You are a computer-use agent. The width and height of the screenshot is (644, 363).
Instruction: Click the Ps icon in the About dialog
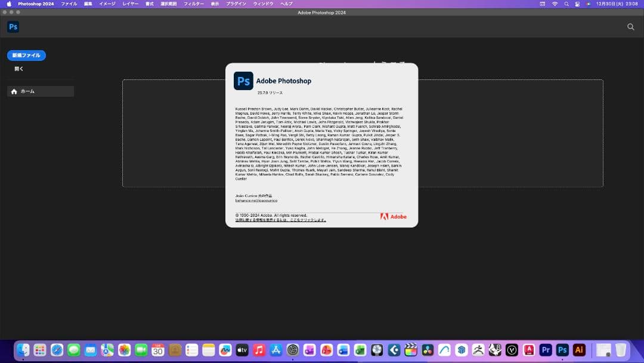(x=243, y=81)
